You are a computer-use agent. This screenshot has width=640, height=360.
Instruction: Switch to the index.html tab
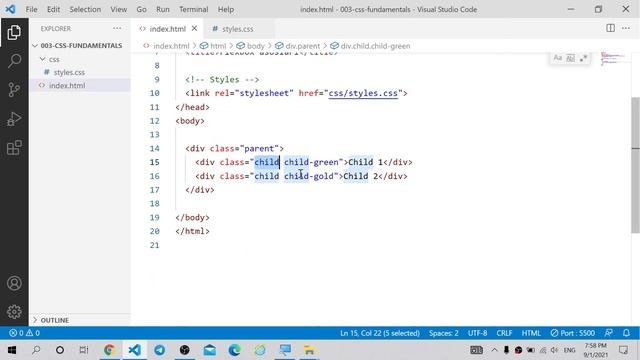tap(167, 29)
